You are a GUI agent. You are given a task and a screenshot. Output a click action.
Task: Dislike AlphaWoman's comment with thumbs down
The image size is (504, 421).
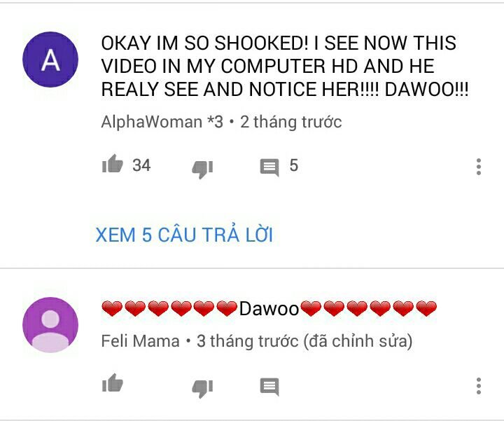202,169
